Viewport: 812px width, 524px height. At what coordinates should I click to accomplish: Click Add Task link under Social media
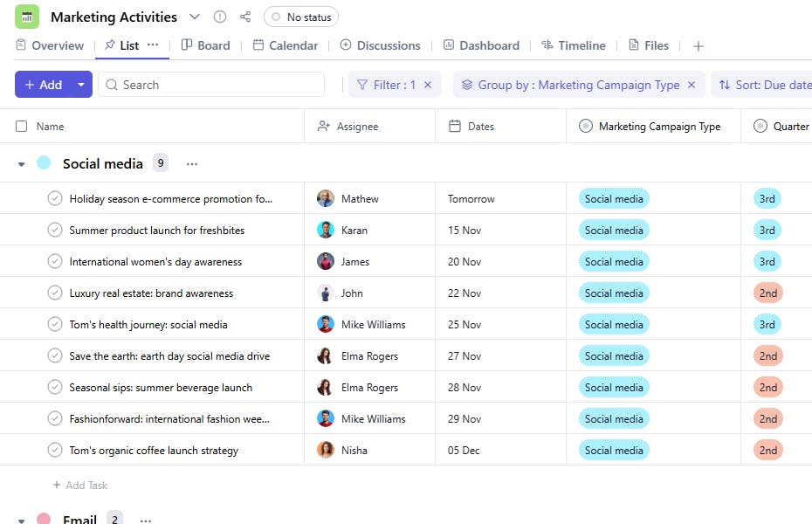click(80, 486)
